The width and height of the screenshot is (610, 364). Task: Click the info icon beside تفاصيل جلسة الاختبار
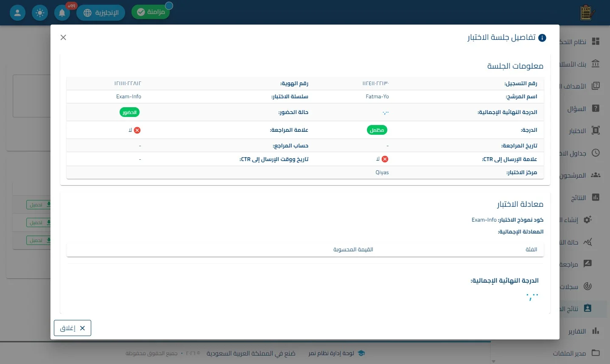tap(542, 38)
